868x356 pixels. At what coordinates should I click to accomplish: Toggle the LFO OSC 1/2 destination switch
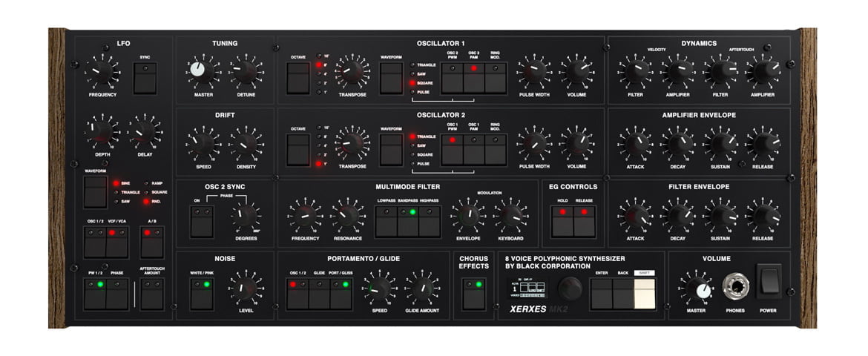95,243
